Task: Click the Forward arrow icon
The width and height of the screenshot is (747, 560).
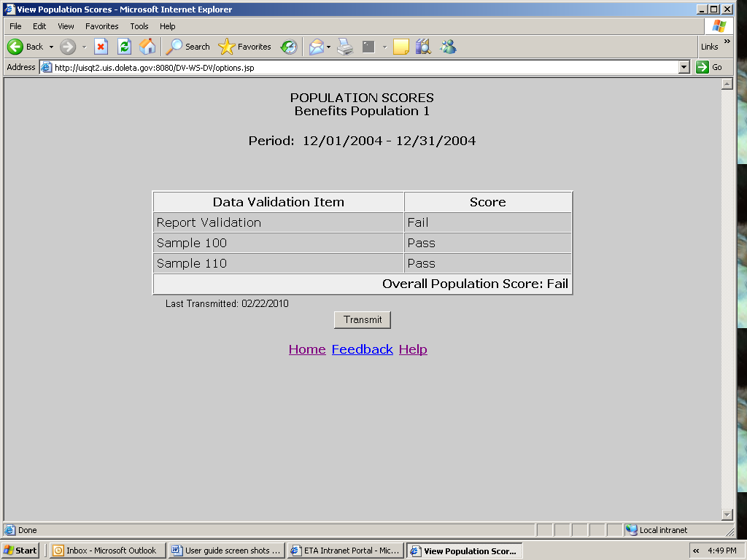Action: [x=68, y=47]
